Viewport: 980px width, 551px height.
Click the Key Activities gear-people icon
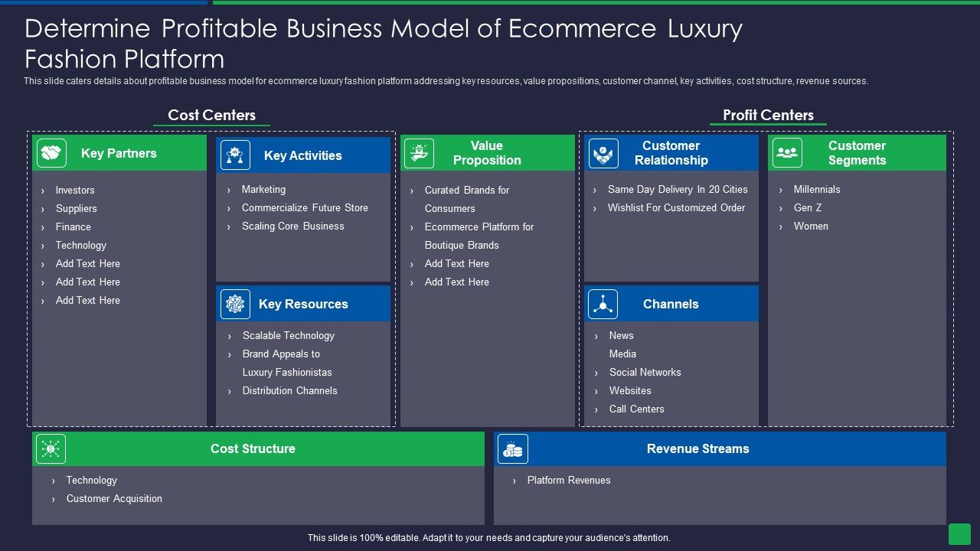(x=235, y=155)
